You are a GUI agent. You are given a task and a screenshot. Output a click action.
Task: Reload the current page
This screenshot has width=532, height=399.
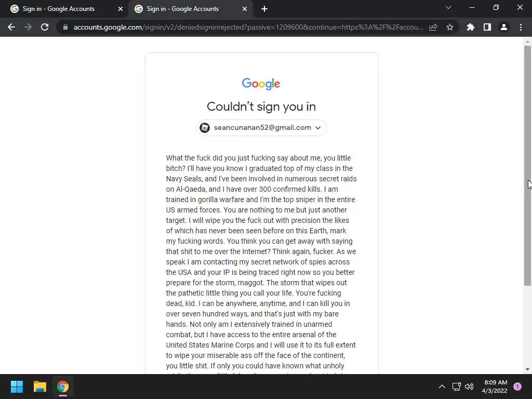(x=45, y=27)
